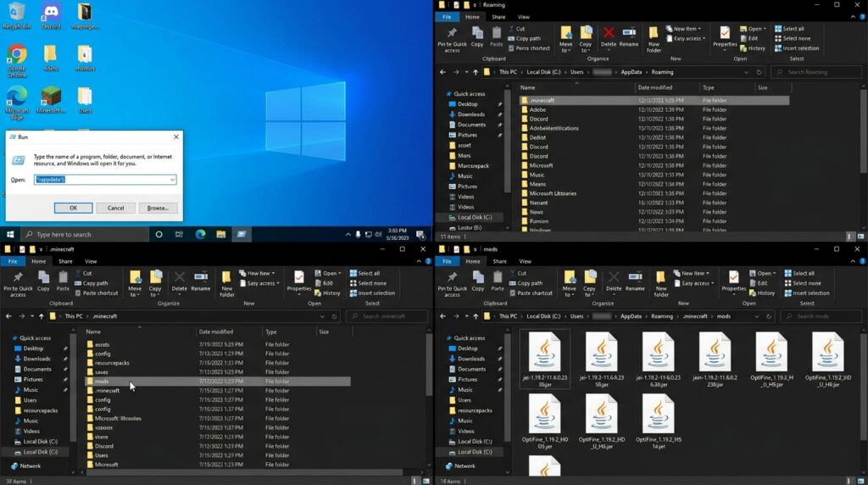
Task: Click New folder in the Roaming window ribbon
Action: click(654, 39)
